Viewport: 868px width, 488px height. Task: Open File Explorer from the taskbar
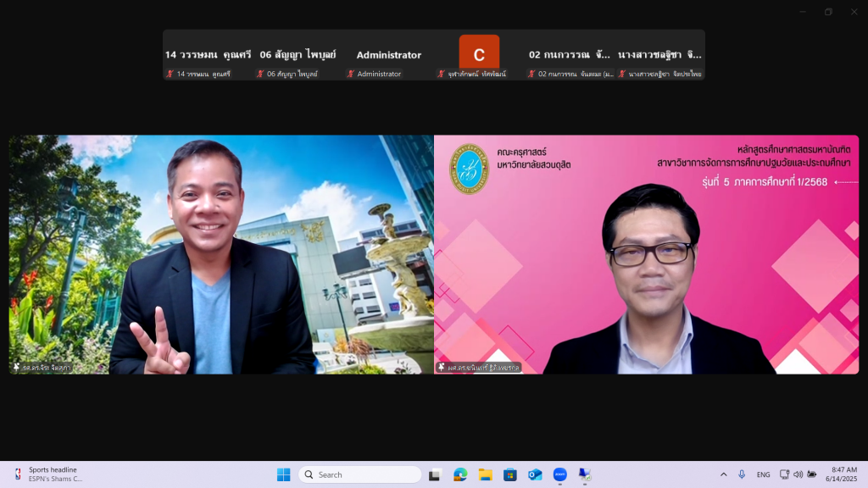[485, 474]
